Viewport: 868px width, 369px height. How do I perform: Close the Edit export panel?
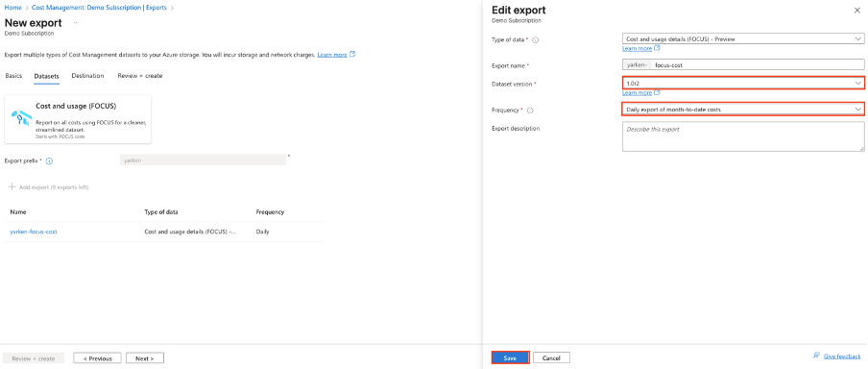tap(857, 10)
